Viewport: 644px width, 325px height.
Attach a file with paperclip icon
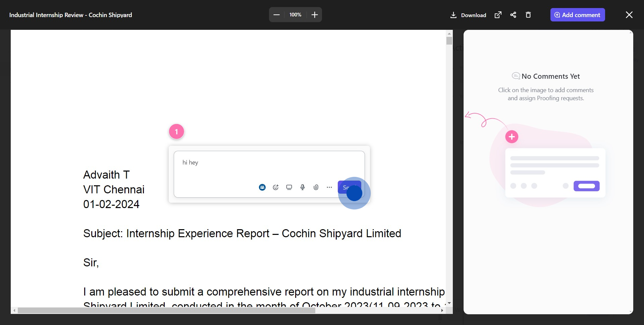[x=316, y=187]
